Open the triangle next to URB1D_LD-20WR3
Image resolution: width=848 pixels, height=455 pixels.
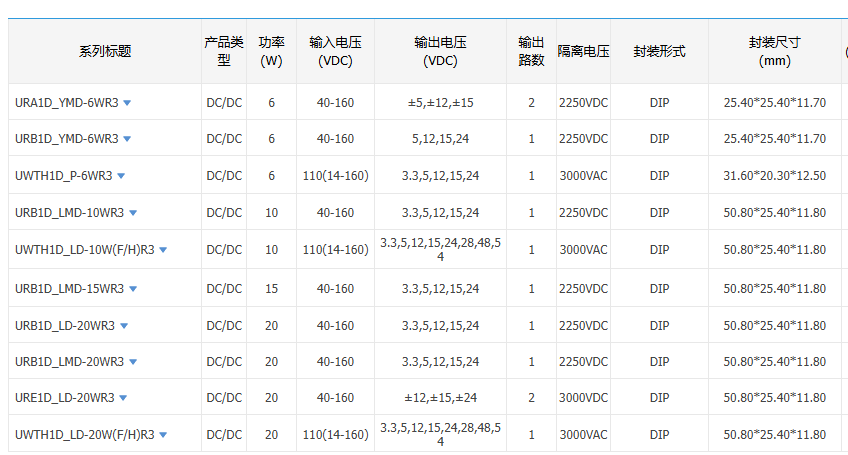pos(124,326)
